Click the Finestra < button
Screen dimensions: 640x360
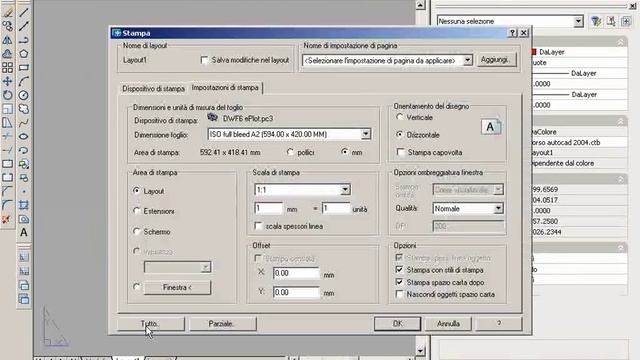(x=177, y=287)
